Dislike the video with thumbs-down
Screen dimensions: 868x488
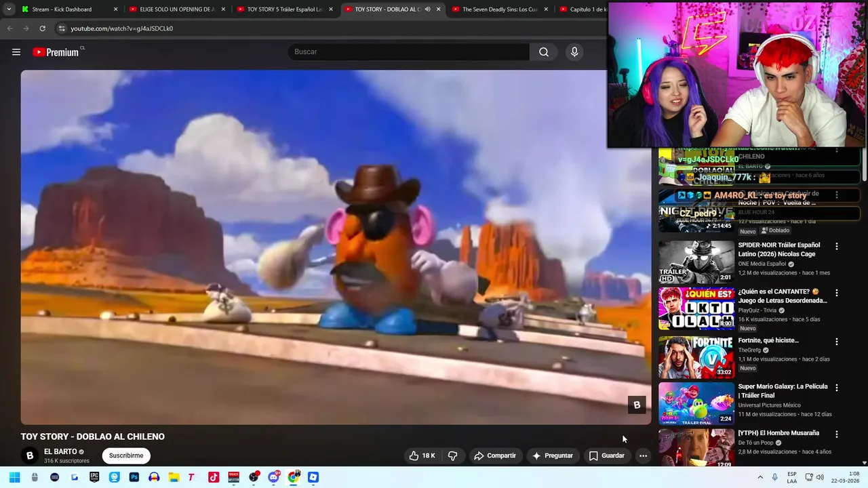coord(453,455)
